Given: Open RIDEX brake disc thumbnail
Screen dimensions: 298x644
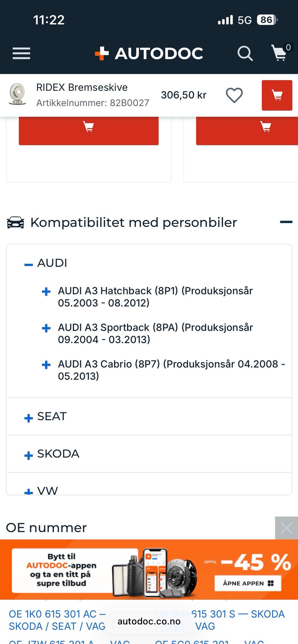Looking at the screenshot, I should pyautogui.click(x=17, y=94).
